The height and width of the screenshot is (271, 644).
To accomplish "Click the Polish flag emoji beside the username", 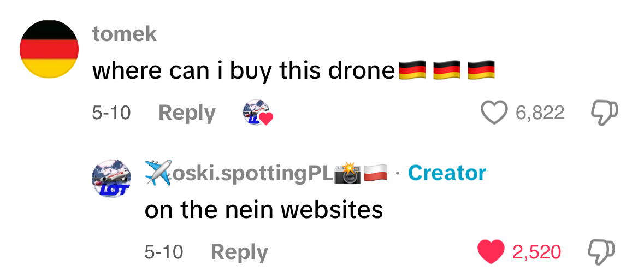I will 375,173.
